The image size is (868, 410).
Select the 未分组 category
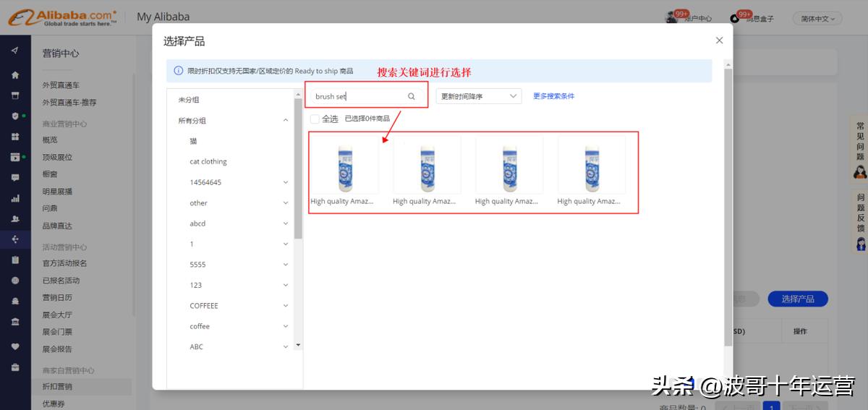(x=189, y=100)
